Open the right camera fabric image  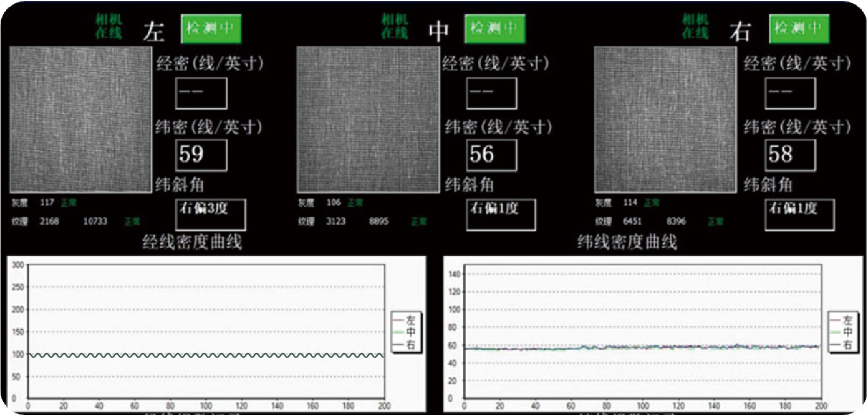coord(665,119)
